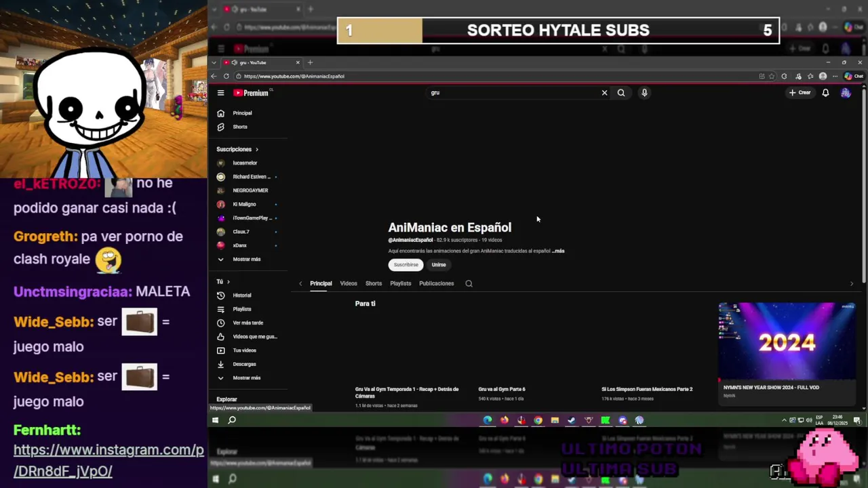
Task: Bookmark page with star icon
Action: point(772,76)
